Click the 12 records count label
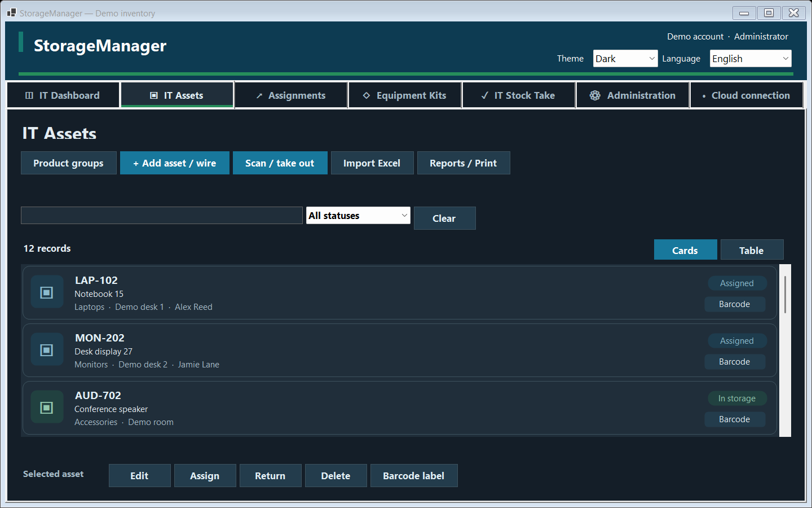 coord(47,248)
